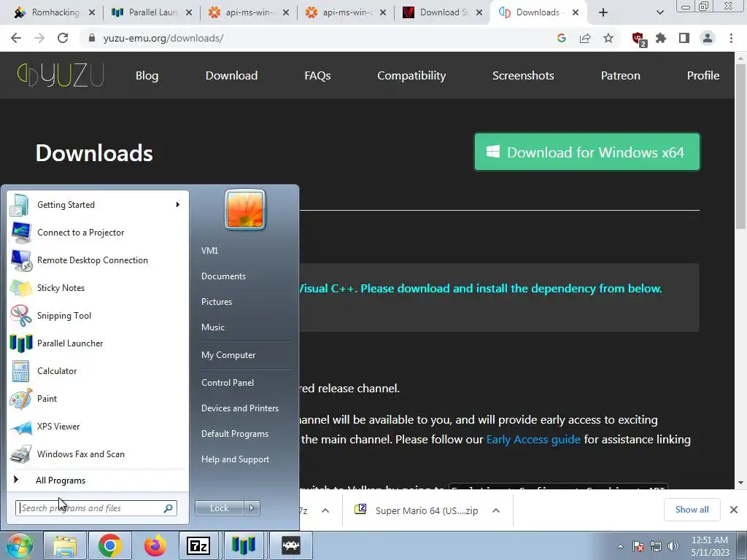Open Pictures from Start menu

pos(217,302)
